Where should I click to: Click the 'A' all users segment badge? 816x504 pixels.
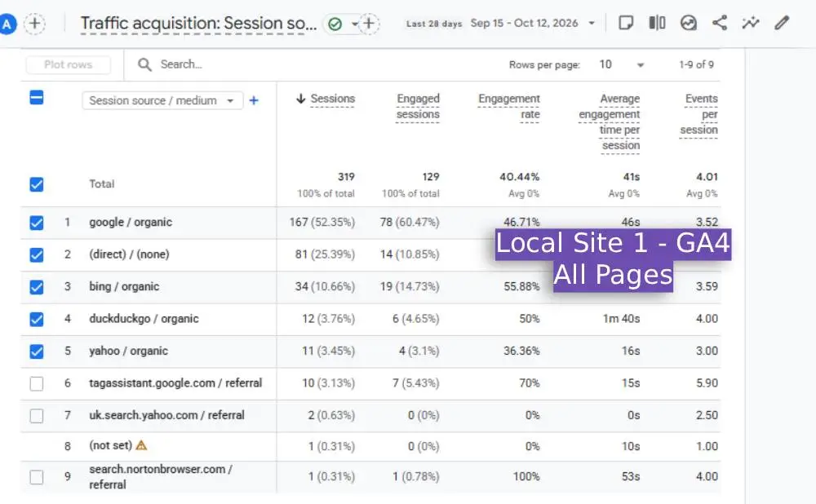[x=7, y=24]
